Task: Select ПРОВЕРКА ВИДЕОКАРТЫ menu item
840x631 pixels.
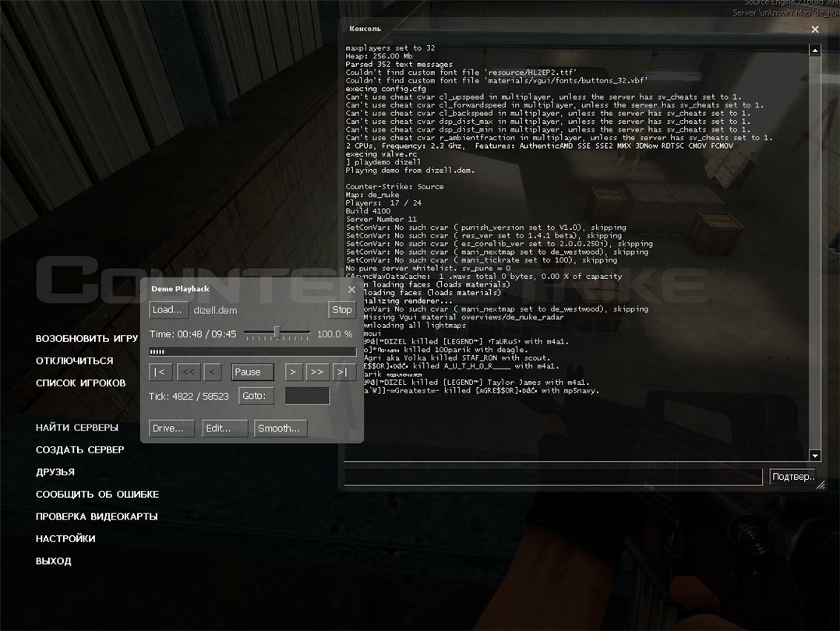Action: point(97,516)
